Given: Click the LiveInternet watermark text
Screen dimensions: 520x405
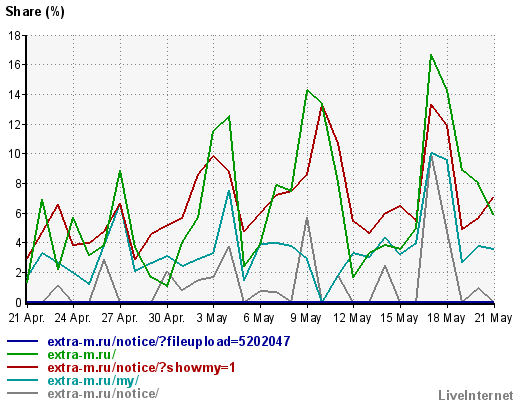Looking at the screenshot, I should click(476, 396).
